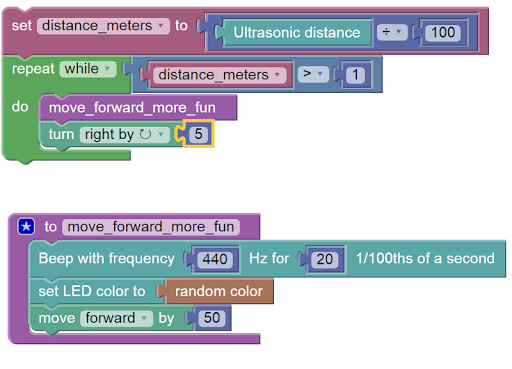The height and width of the screenshot is (369, 512).
Task: Select the highlighted turn angle field 5
Action: pos(198,134)
